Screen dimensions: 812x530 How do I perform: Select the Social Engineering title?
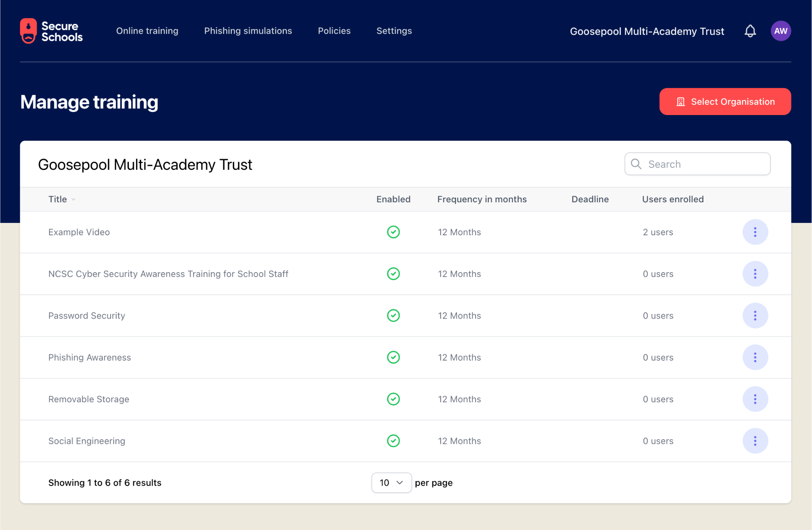[x=86, y=441]
